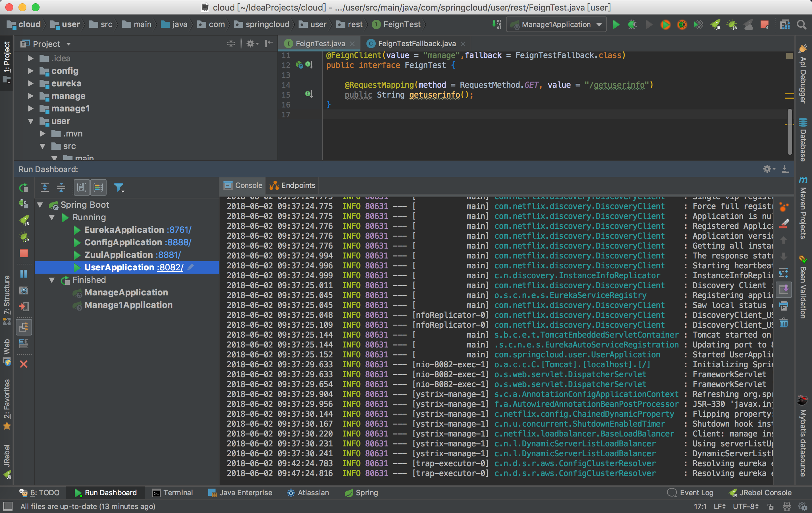Collapse the Finished group in dashboard
This screenshot has width=812, height=513.
point(52,280)
